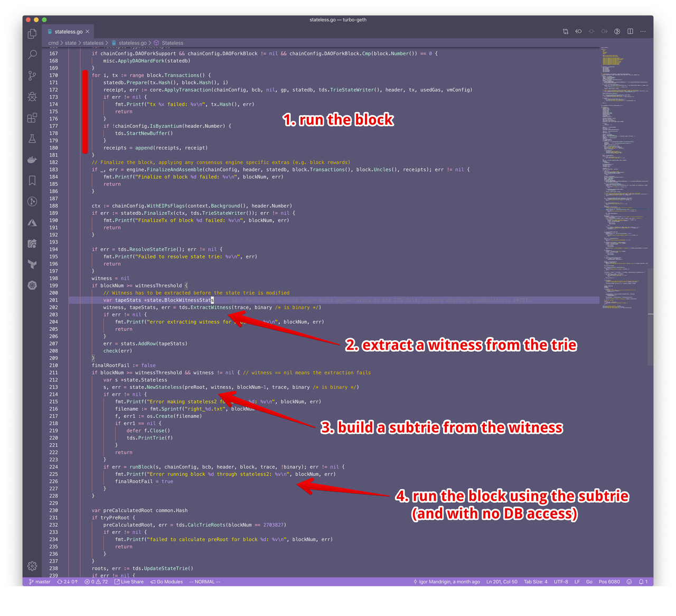Change the LF end-of-line sequence
This screenshot has height=616, width=676.
pyautogui.click(x=577, y=582)
